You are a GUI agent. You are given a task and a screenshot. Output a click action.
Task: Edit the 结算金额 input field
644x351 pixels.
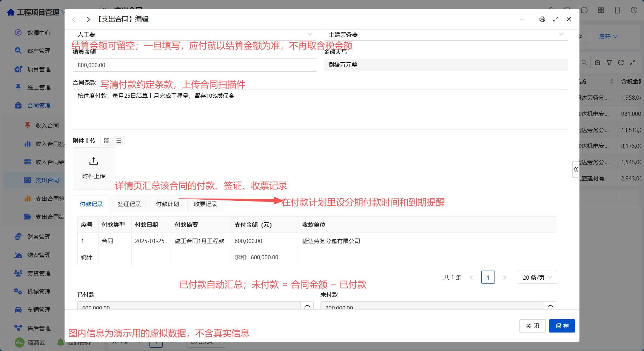click(195, 65)
